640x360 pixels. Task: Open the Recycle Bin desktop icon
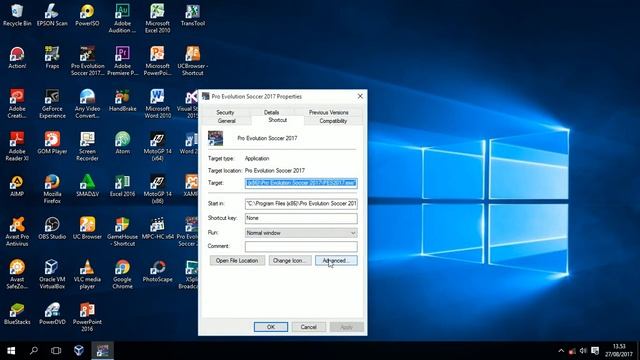tap(17, 15)
